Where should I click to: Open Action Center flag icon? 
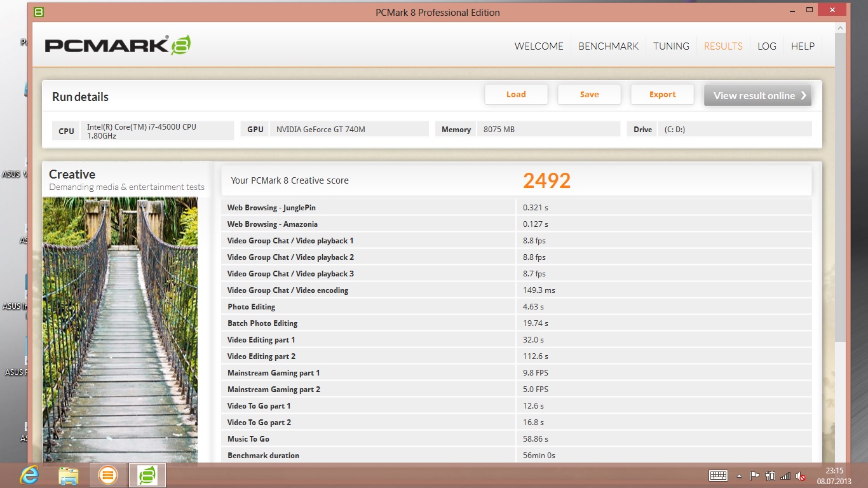click(x=755, y=475)
